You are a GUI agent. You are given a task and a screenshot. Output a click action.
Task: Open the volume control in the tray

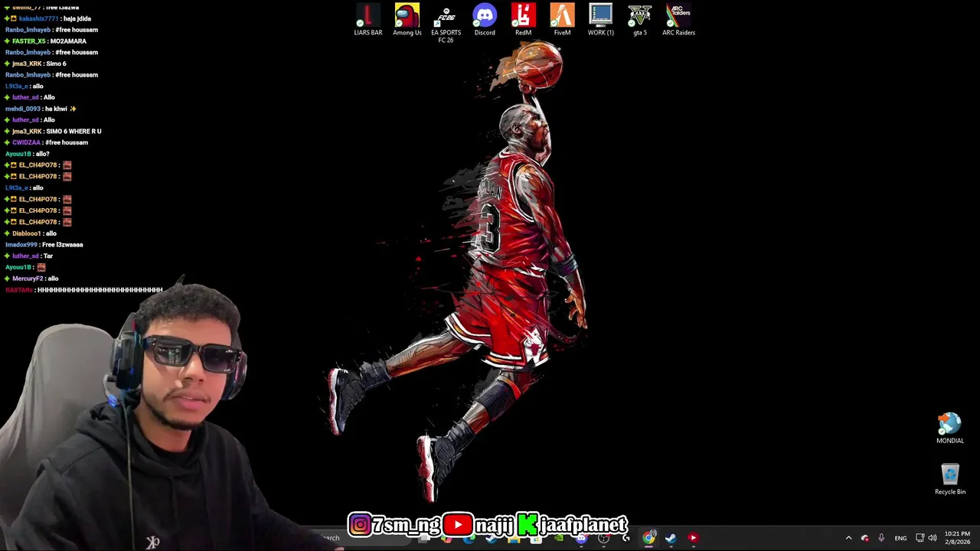(933, 538)
